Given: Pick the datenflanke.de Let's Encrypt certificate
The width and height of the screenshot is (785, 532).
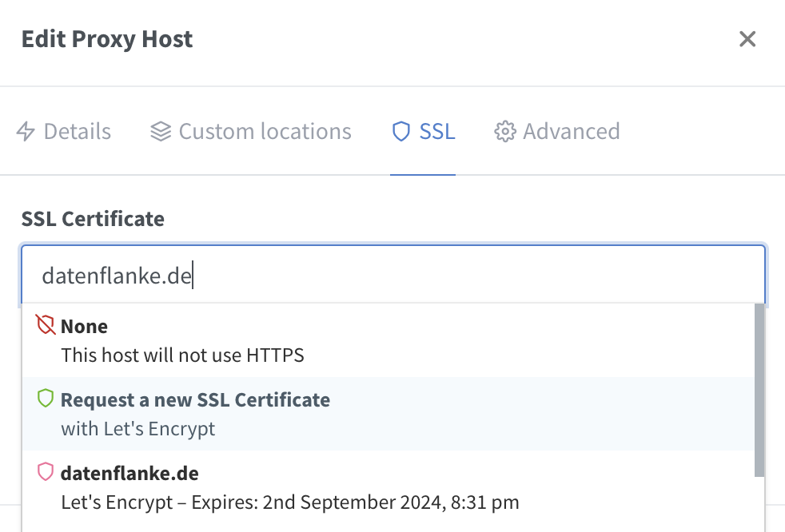Looking at the screenshot, I should coord(388,487).
